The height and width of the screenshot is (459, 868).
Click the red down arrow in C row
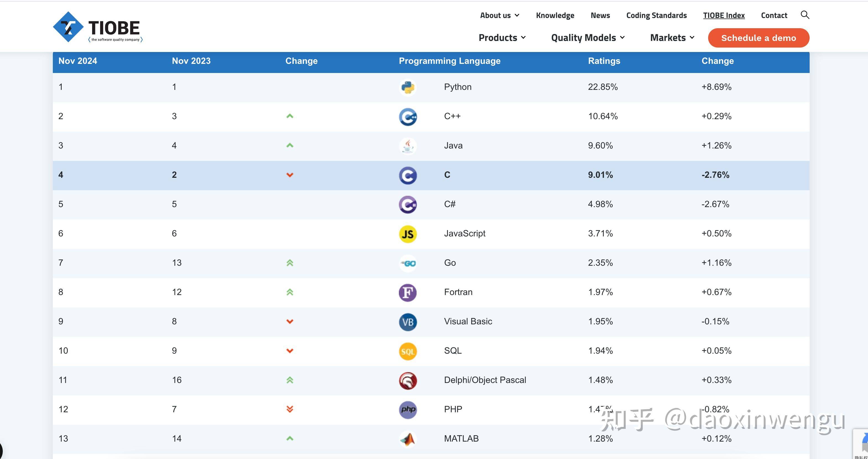(290, 175)
